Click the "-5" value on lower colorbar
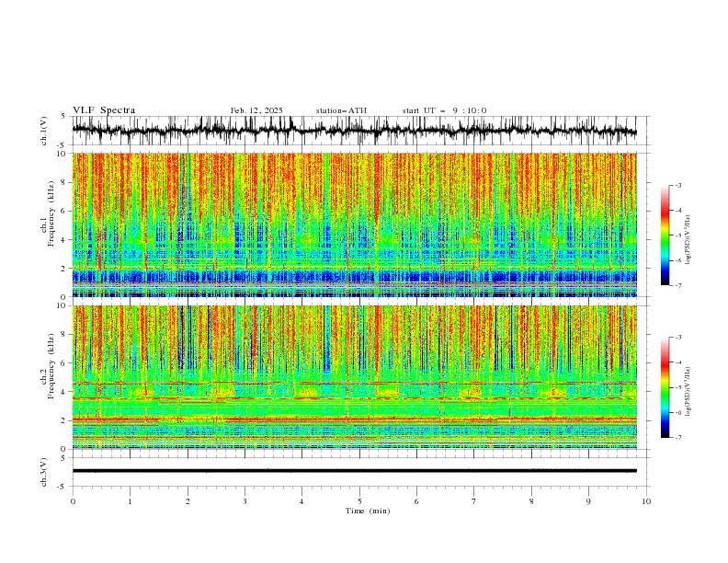Screen dimensions: 728x563 [x=678, y=387]
